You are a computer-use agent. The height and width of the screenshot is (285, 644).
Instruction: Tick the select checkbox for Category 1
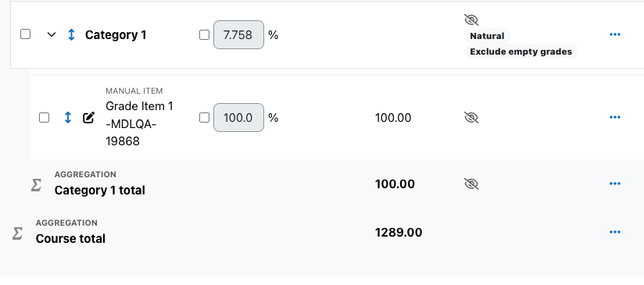tap(26, 34)
